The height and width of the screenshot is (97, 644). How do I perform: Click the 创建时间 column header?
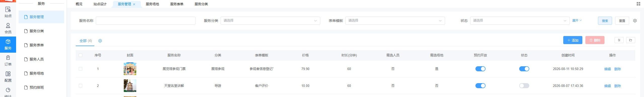tap(568, 55)
